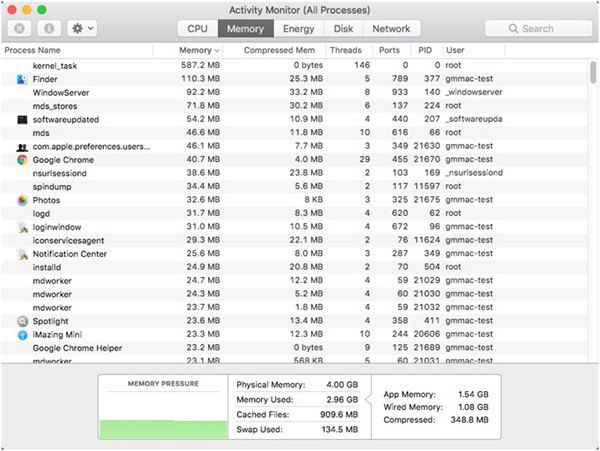The width and height of the screenshot is (600, 451).
Task: Open the Disk tab
Action: (x=343, y=29)
